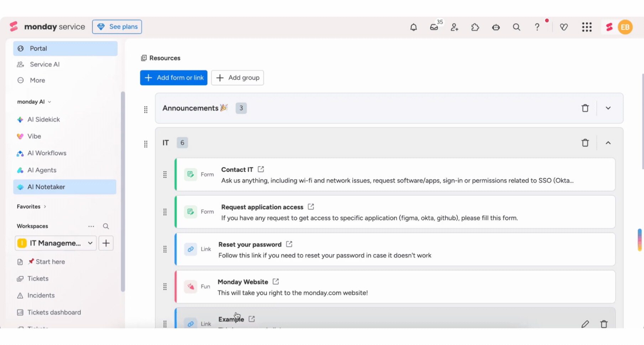Screen dimensions: 644x345
Task: Click the colorful floating tab at right edge
Action: (x=640, y=240)
